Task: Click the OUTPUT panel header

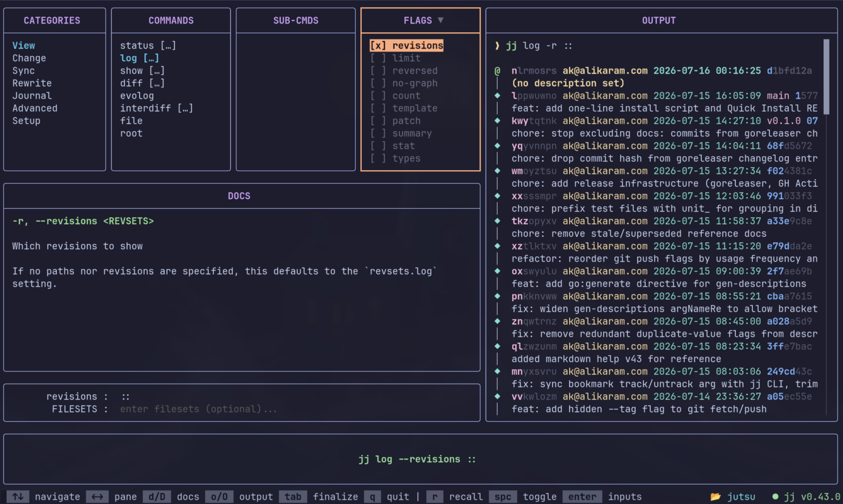Action: [659, 20]
